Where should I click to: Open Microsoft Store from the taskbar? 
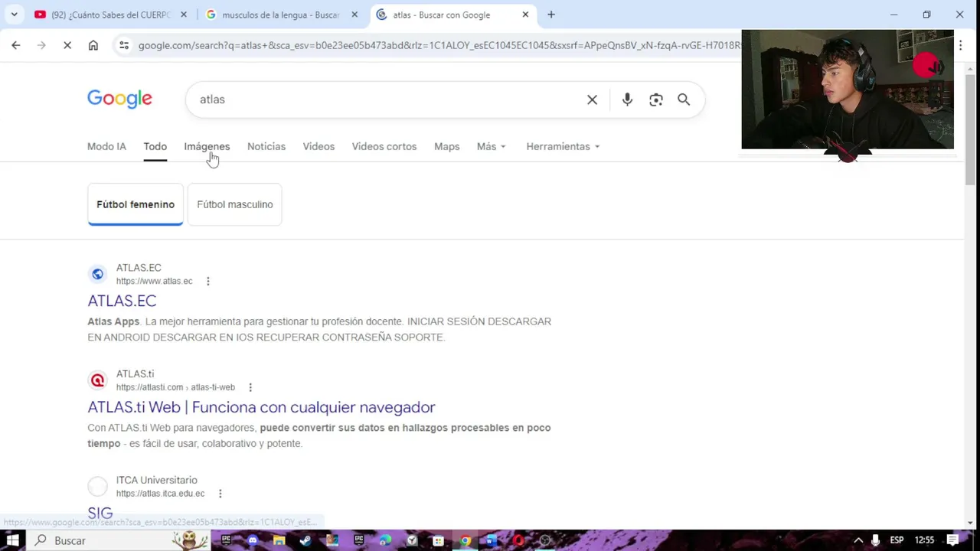point(438,540)
